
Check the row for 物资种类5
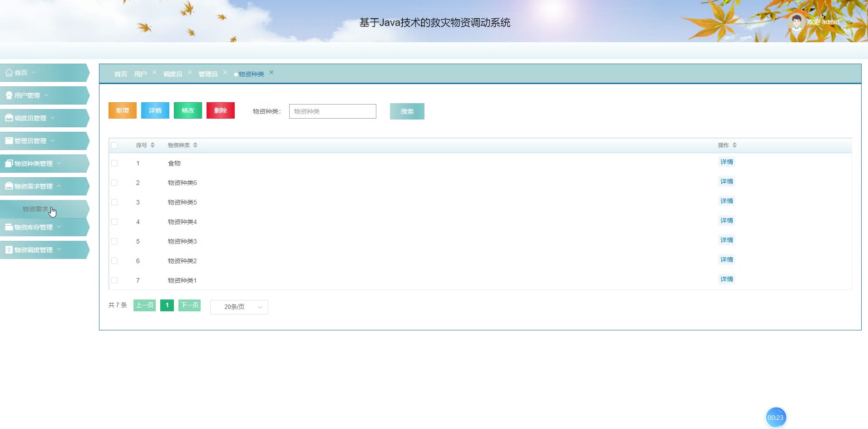pos(114,202)
